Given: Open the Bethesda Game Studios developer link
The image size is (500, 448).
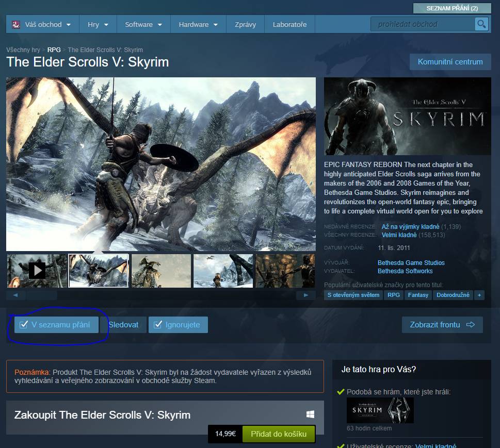Looking at the screenshot, I should pyautogui.click(x=411, y=263).
